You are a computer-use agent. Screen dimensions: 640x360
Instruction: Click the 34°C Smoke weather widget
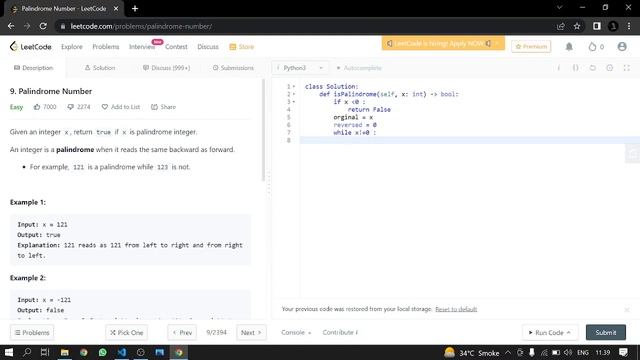pos(472,352)
